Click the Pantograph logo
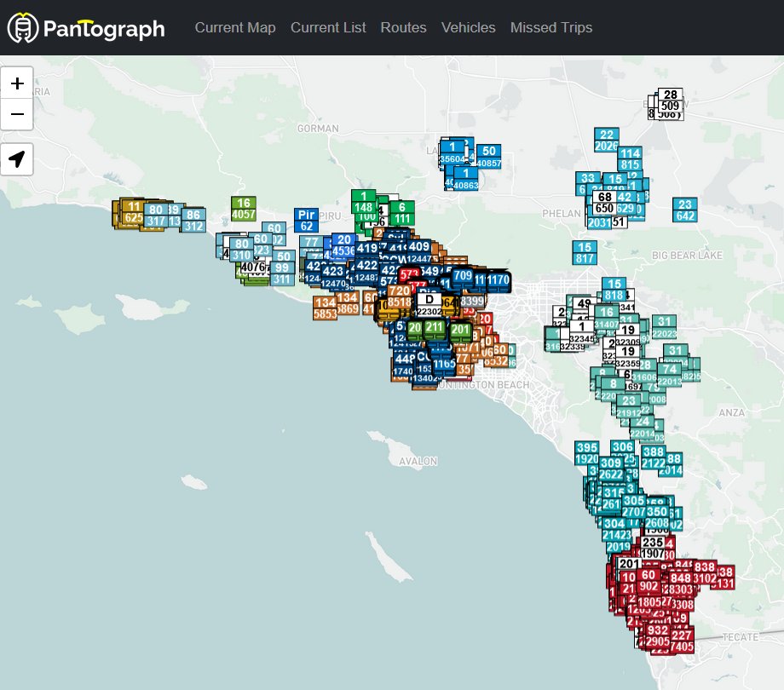Screen dimensions: 784x690 (86, 27)
